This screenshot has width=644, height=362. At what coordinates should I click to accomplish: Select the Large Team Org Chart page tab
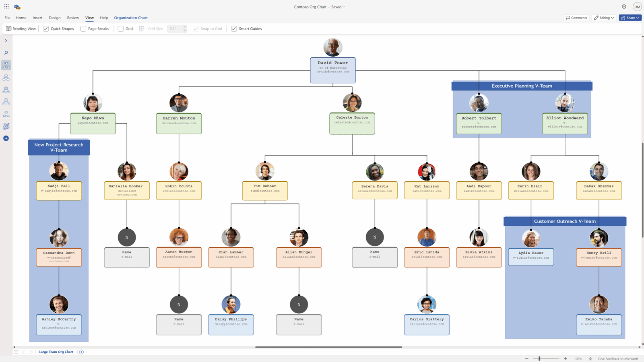click(56, 352)
